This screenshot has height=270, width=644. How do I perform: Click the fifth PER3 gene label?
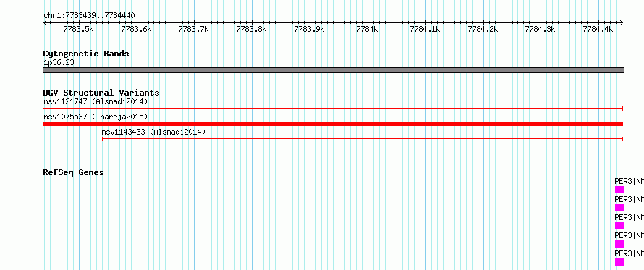click(629, 253)
